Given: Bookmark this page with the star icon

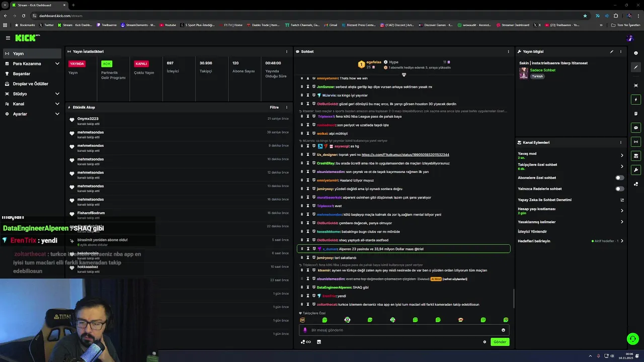Looking at the screenshot, I should [585, 16].
